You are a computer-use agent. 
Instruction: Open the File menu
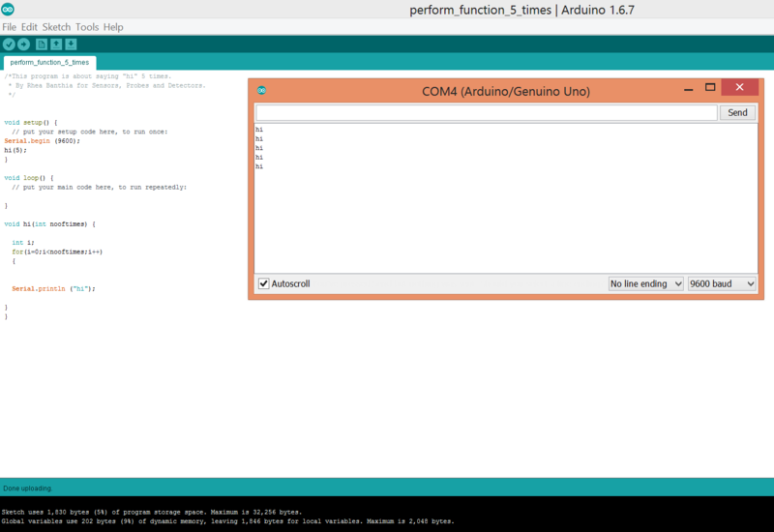click(x=10, y=27)
